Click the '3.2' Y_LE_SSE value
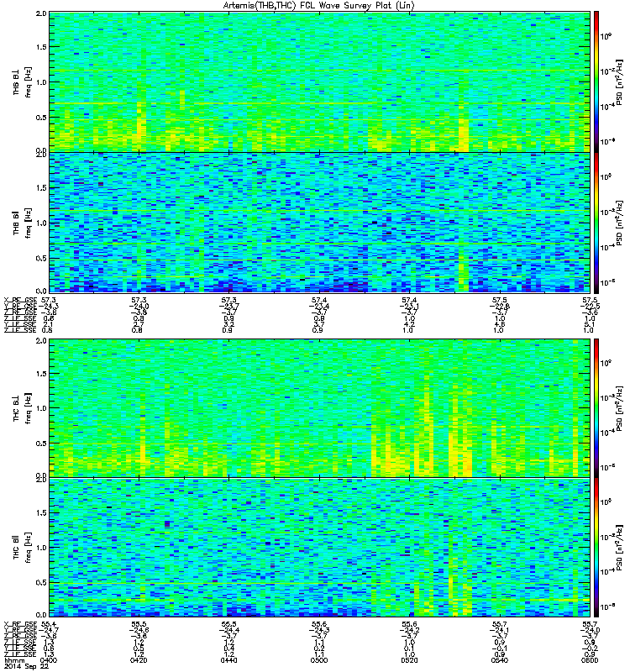Screen dimensions: 630x672 (228, 324)
